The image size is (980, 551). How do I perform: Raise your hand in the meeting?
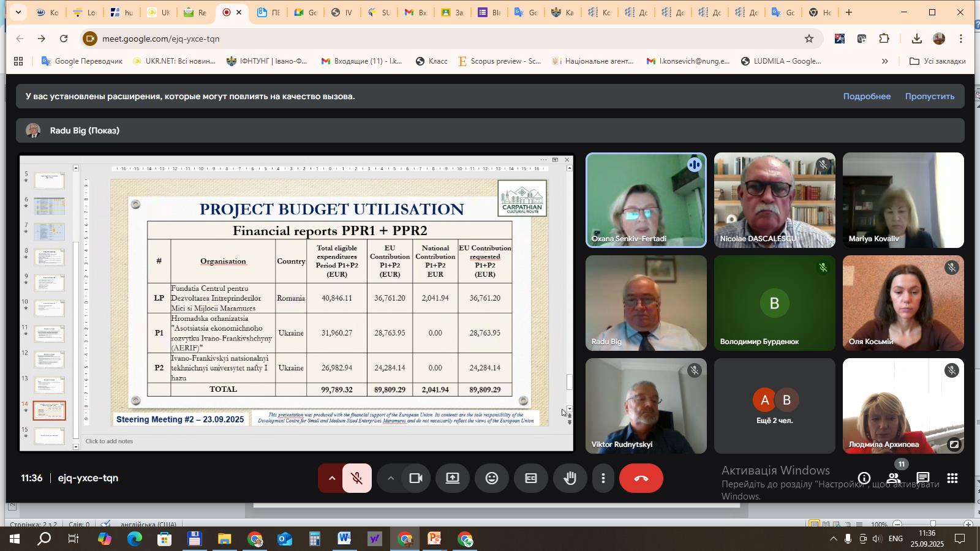(x=570, y=479)
